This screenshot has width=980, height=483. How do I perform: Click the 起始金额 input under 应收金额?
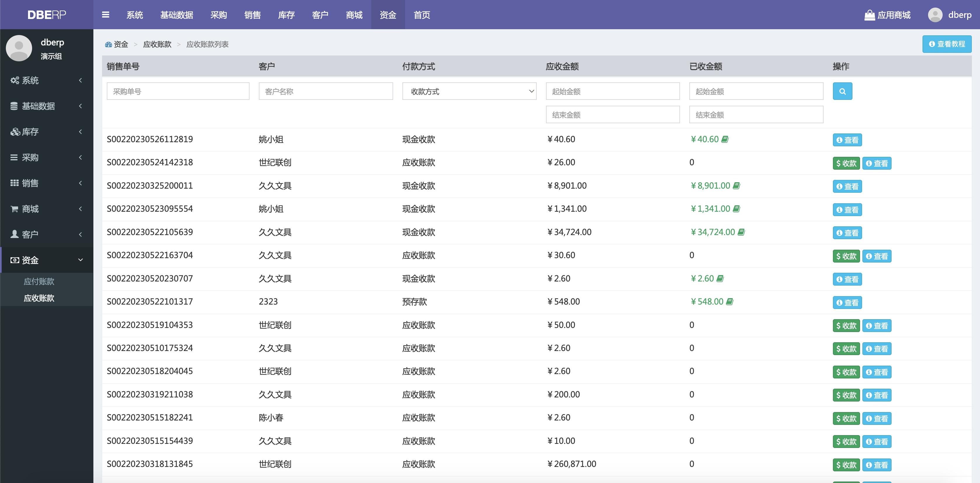point(613,91)
